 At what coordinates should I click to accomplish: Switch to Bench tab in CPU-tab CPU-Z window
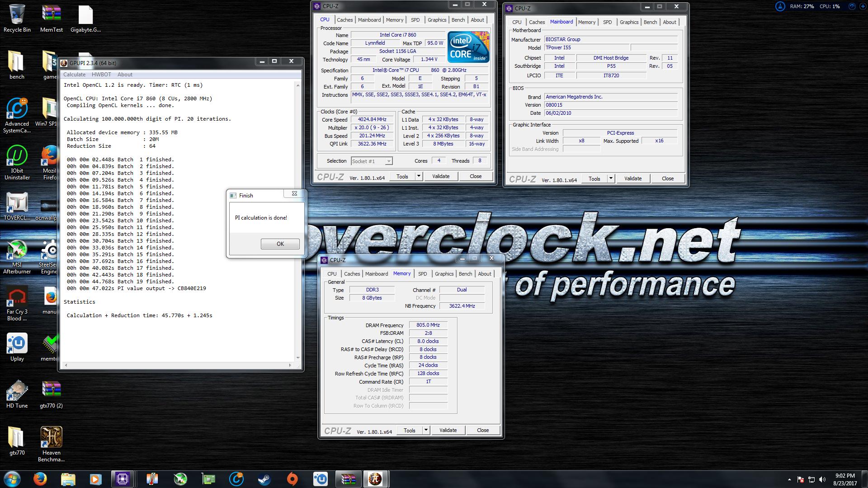pos(458,20)
